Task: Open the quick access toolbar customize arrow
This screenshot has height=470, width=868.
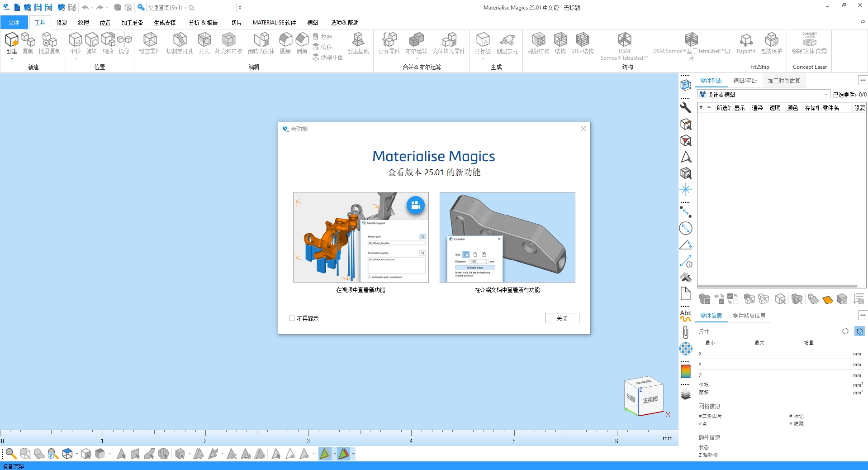Action: click(x=240, y=8)
